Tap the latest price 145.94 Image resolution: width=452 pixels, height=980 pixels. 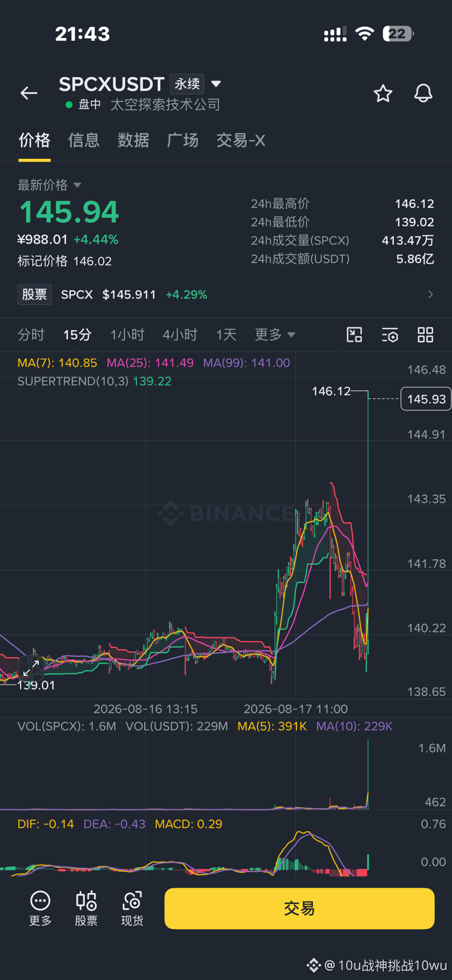pyautogui.click(x=69, y=212)
